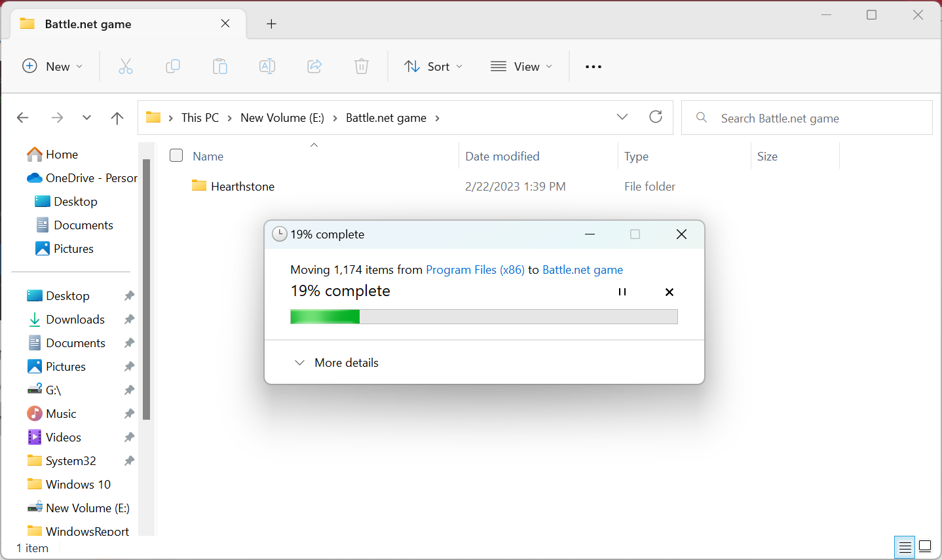This screenshot has height=560, width=942.
Task: Click the Paste clipboard icon
Action: 220,66
